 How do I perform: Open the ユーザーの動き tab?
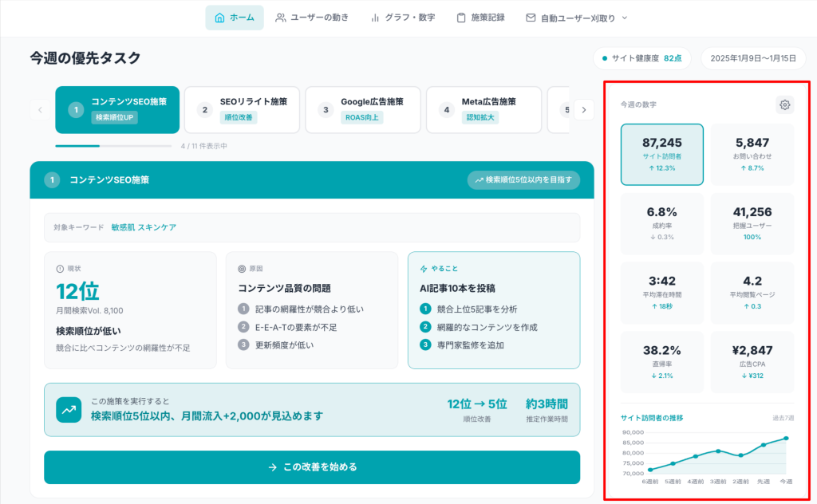[x=312, y=18]
